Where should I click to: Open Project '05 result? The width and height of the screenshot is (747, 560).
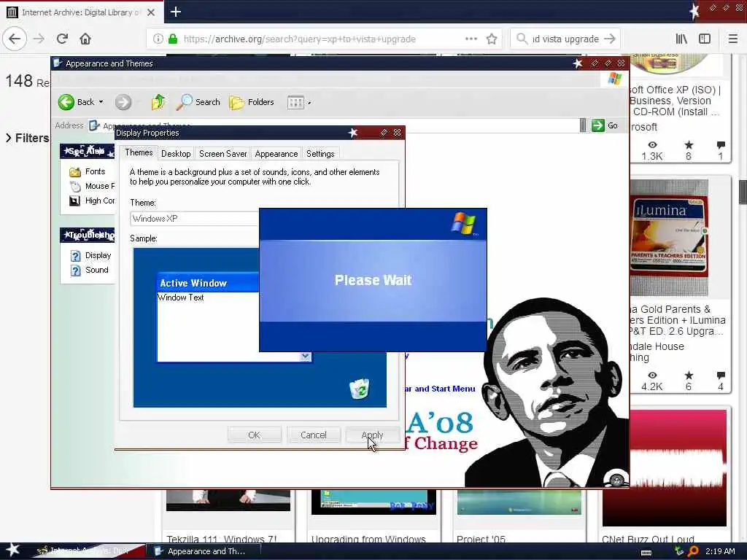(x=481, y=539)
